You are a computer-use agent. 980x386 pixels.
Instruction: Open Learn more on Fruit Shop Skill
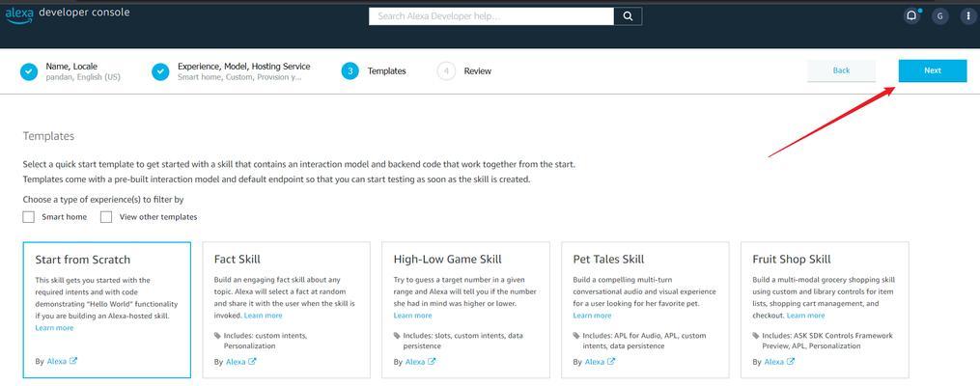(x=806, y=316)
